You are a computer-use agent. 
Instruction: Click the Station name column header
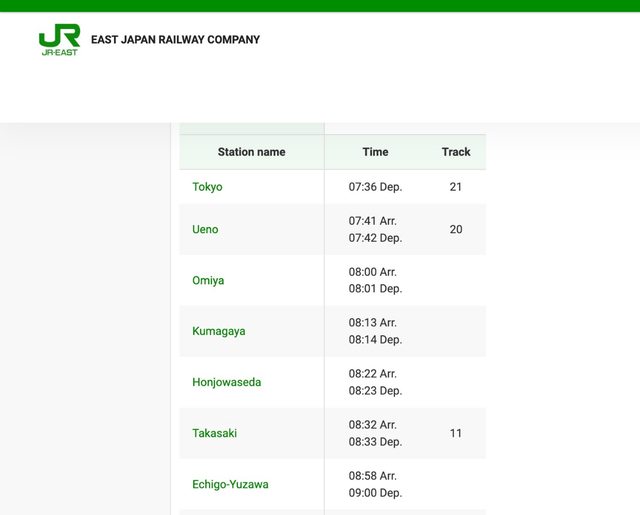pyautogui.click(x=251, y=152)
